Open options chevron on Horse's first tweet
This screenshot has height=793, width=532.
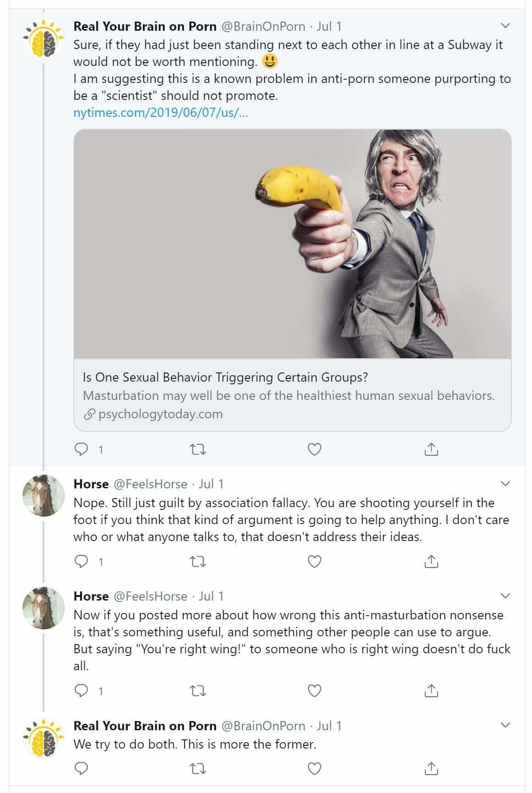[505, 484]
